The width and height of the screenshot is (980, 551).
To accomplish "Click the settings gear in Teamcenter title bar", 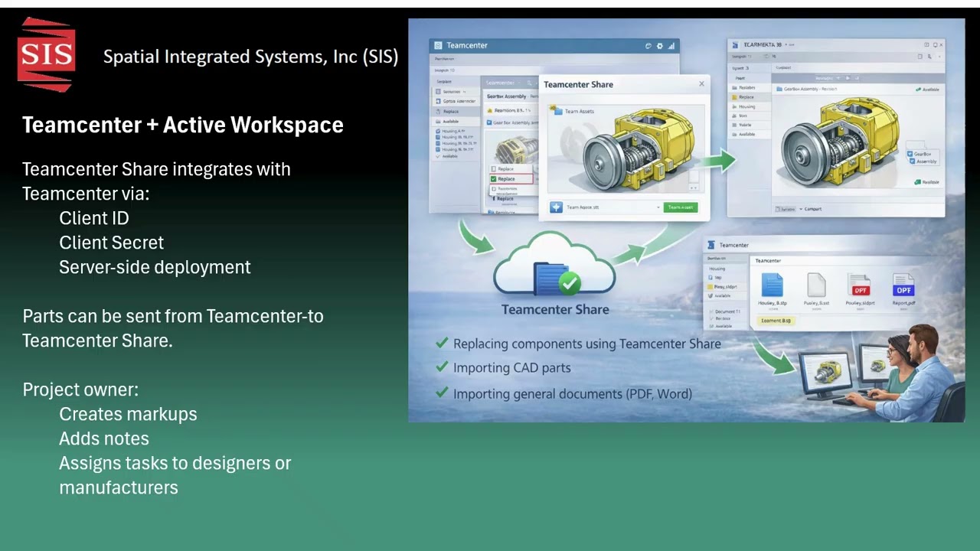I will tap(660, 46).
